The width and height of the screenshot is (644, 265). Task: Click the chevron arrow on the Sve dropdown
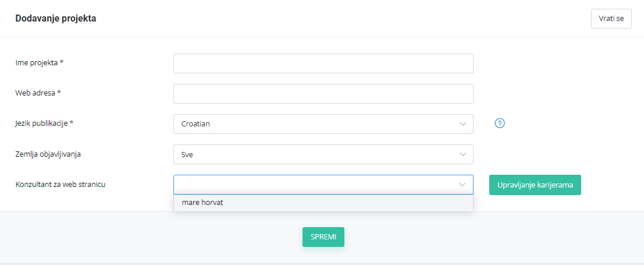462,154
